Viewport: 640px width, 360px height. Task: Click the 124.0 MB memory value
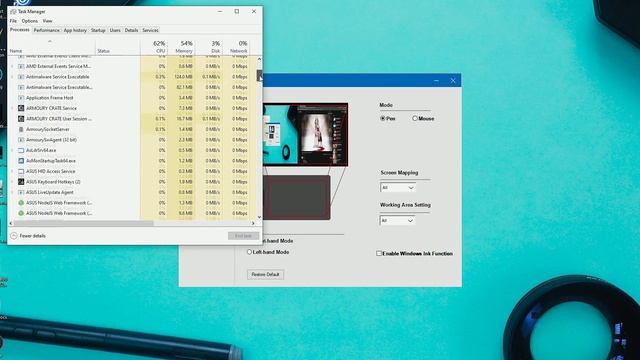tap(182, 77)
